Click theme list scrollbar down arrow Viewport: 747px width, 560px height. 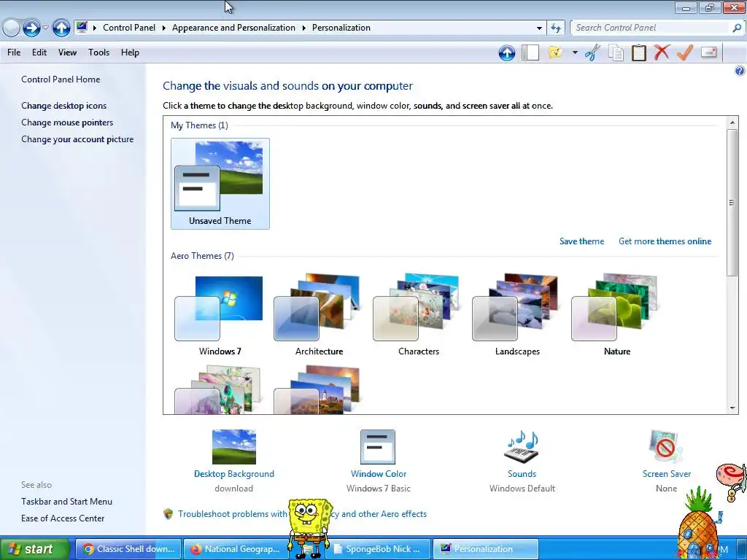pyautogui.click(x=732, y=408)
